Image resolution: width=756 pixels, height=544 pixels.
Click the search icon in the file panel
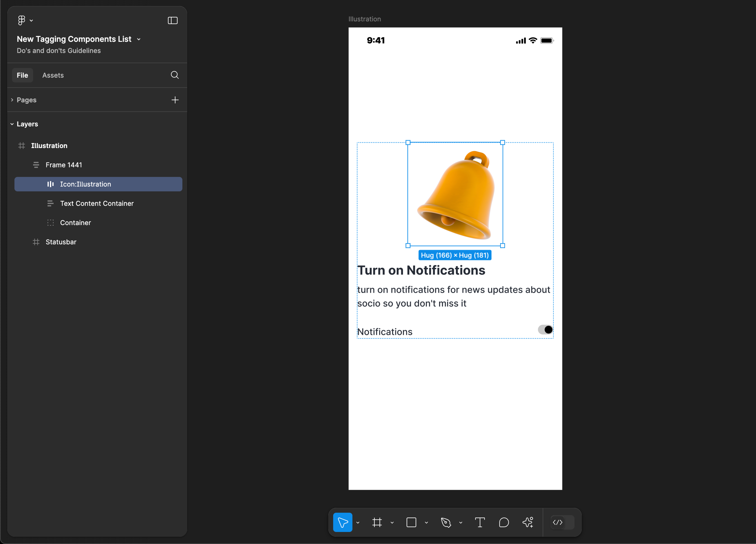click(175, 75)
